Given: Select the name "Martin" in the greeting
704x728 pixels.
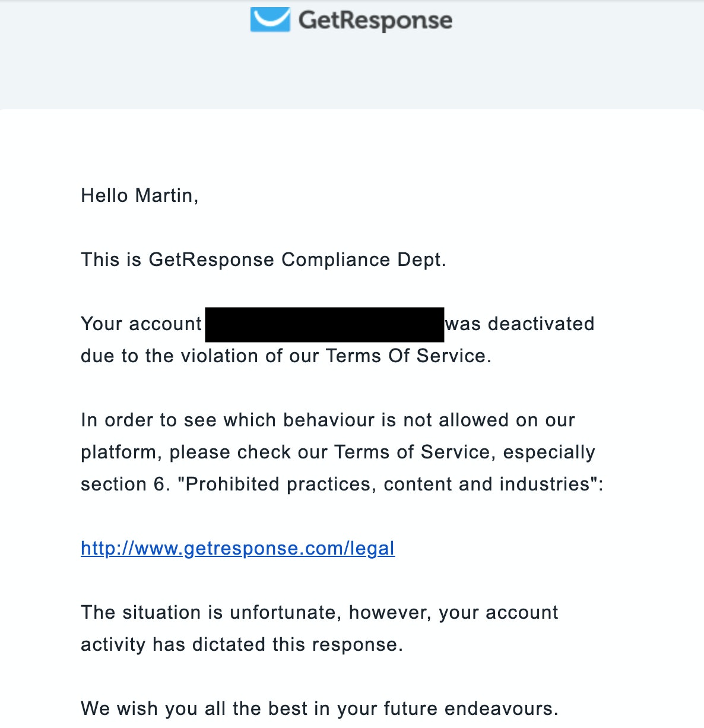Looking at the screenshot, I should tap(164, 196).
